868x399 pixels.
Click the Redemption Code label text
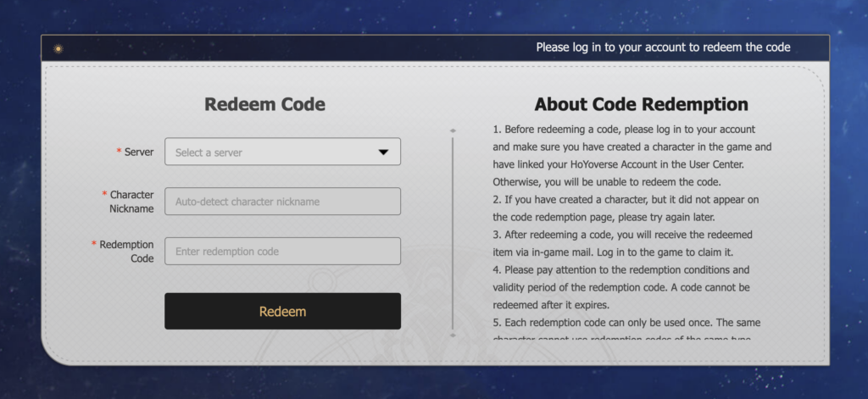tap(127, 252)
